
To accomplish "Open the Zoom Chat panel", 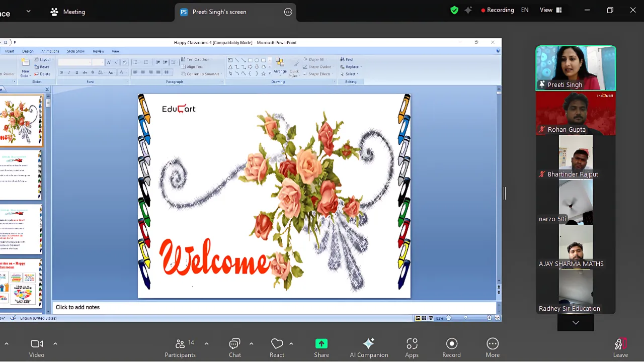I will (234, 348).
